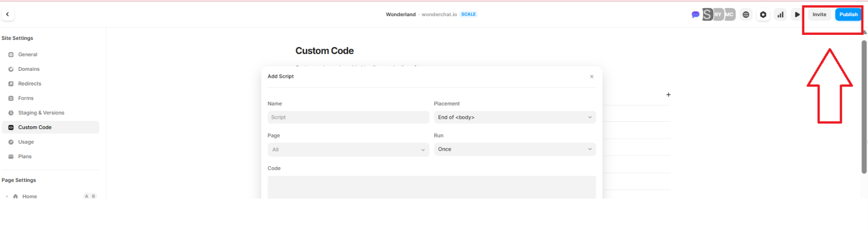The width and height of the screenshot is (868, 231).
Task: Open the Run dropdown set to Once
Action: pos(514,149)
